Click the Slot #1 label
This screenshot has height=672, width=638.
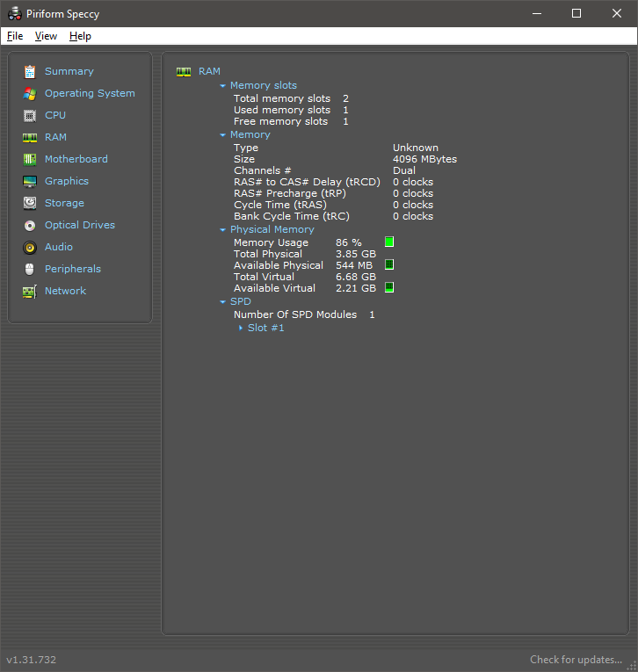click(265, 328)
